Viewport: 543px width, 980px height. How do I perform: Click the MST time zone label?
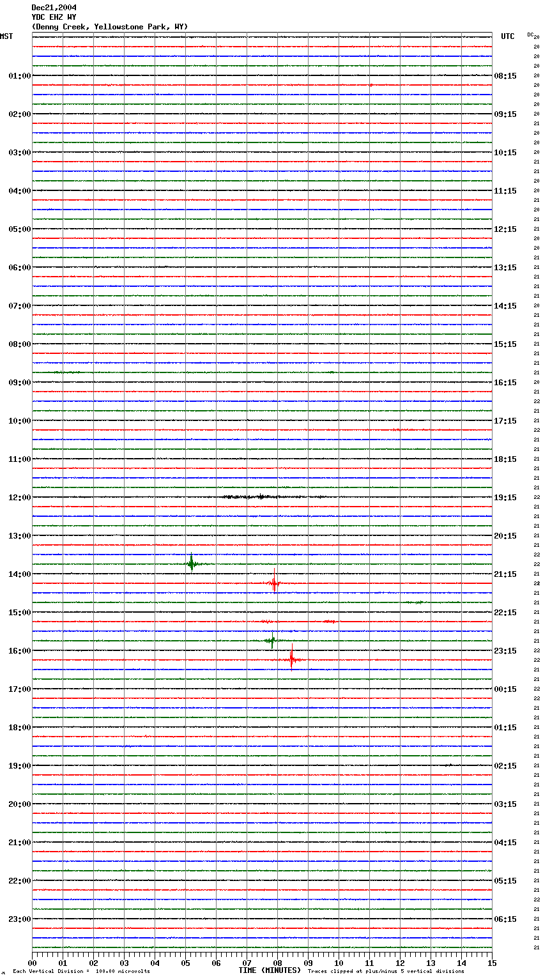click(x=6, y=36)
